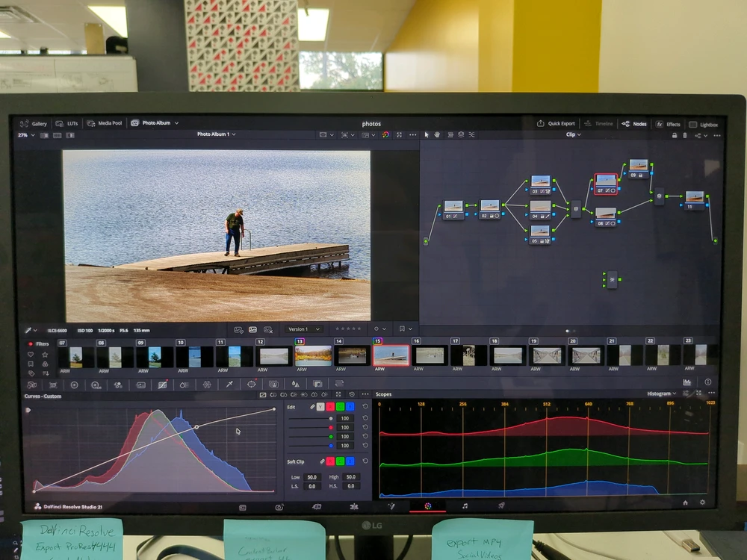Click the eyedropper qualifier tool icon
The width and height of the screenshot is (747, 560).
point(229,384)
